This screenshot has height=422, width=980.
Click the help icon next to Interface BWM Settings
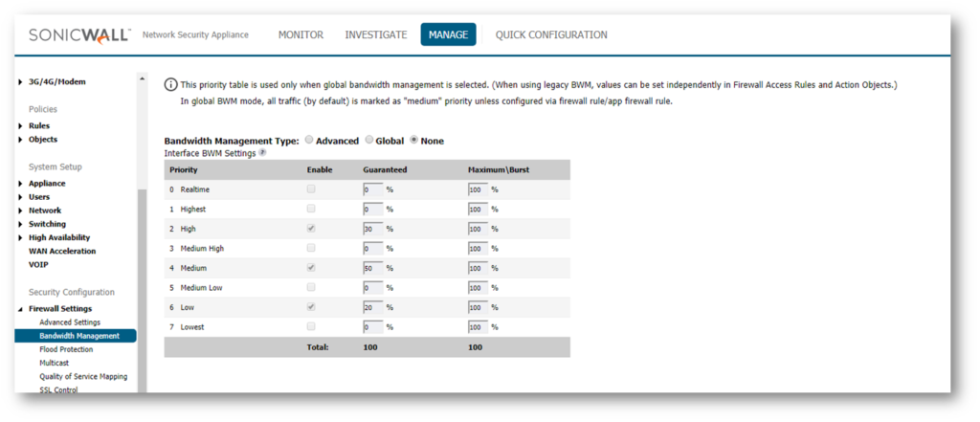pos(262,152)
